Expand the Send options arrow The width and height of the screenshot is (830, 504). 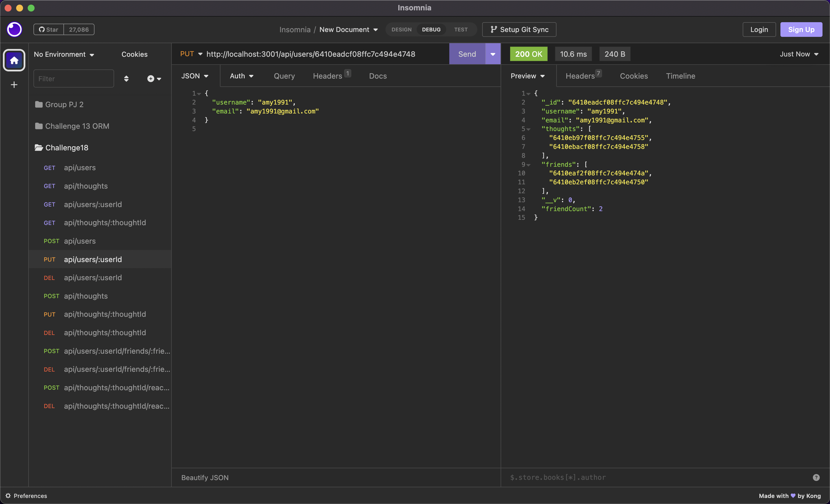(493, 54)
